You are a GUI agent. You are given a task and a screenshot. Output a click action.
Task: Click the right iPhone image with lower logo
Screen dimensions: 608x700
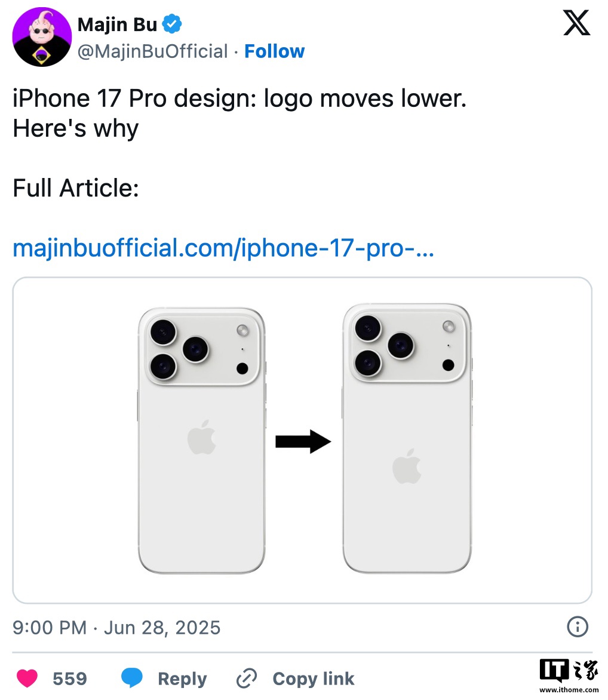407,439
